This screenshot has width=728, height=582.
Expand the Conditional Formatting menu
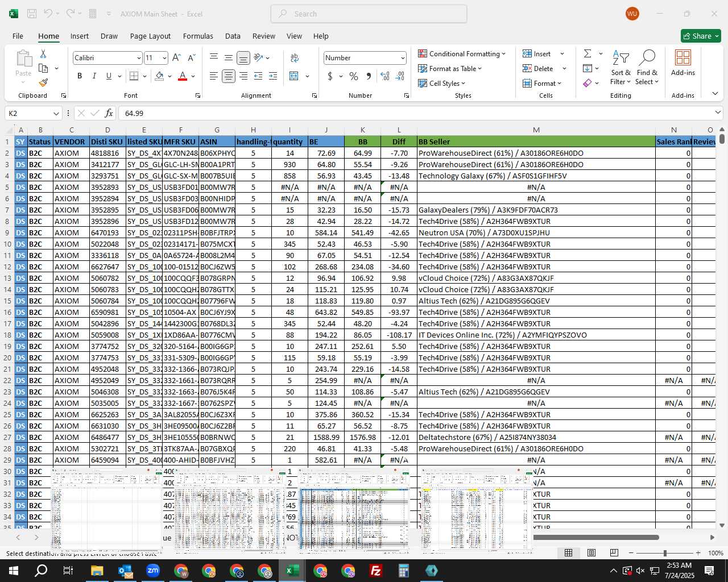462,53
